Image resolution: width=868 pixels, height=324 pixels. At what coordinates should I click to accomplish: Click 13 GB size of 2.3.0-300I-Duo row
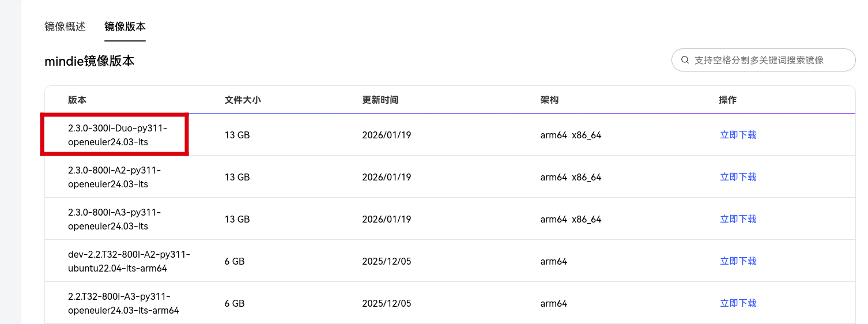tap(237, 135)
